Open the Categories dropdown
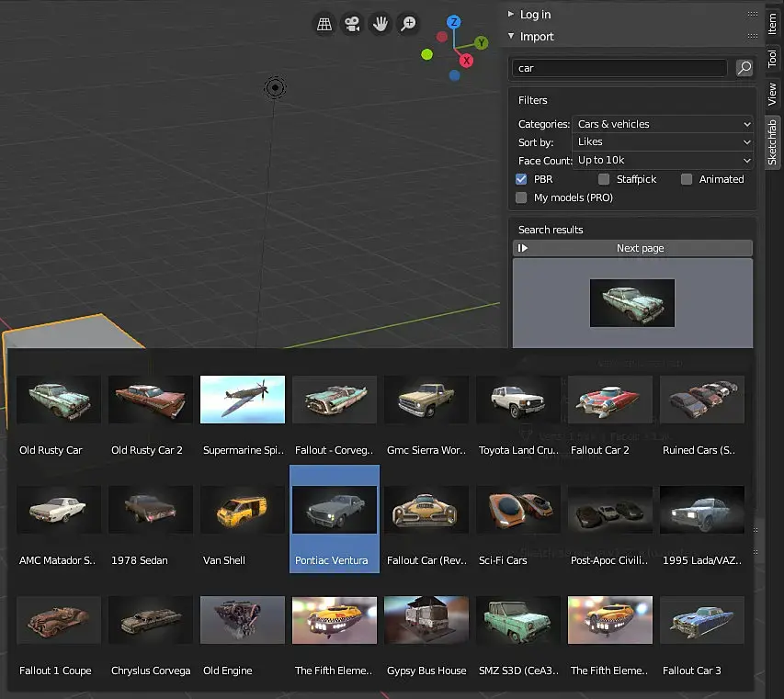Viewport: 784px width, 699px height. click(663, 124)
